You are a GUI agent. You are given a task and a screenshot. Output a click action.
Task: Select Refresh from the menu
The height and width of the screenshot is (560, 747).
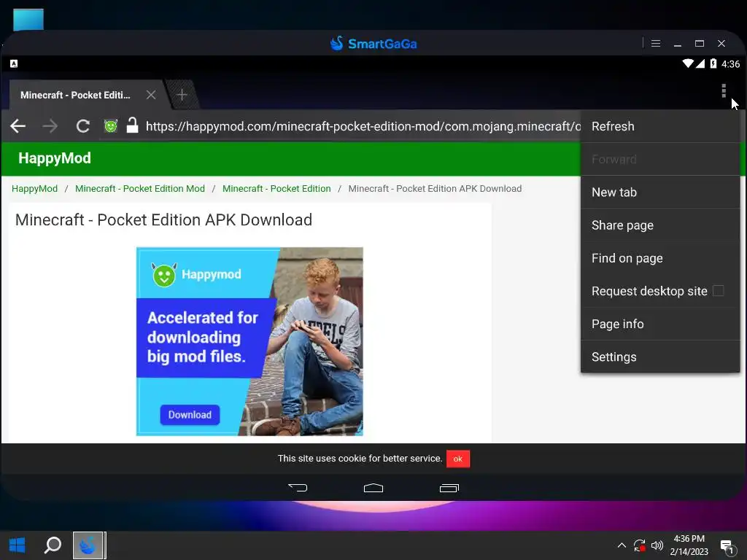click(x=660, y=126)
